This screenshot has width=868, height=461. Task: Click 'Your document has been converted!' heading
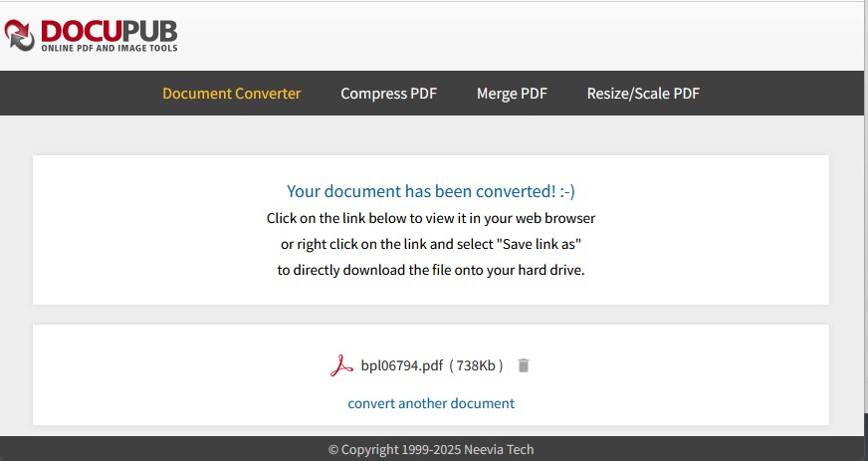click(431, 191)
